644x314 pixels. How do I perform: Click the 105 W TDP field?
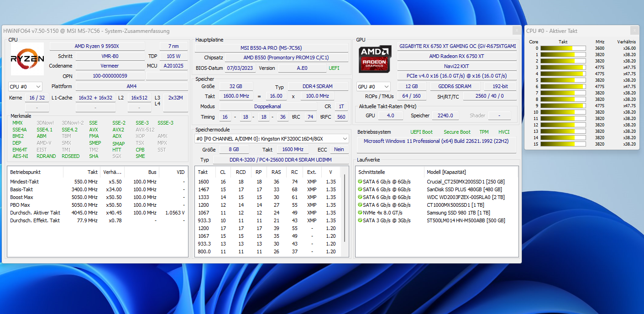point(173,56)
